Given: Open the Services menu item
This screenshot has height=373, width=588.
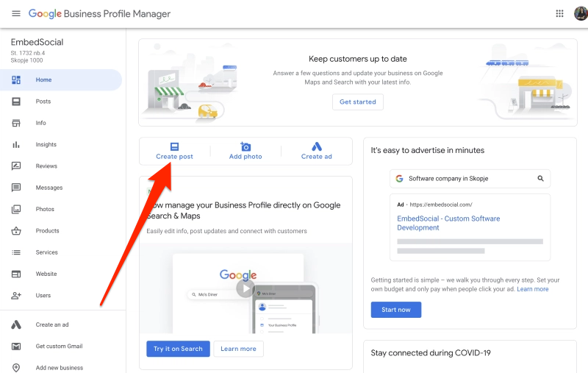Looking at the screenshot, I should (x=61, y=252).
